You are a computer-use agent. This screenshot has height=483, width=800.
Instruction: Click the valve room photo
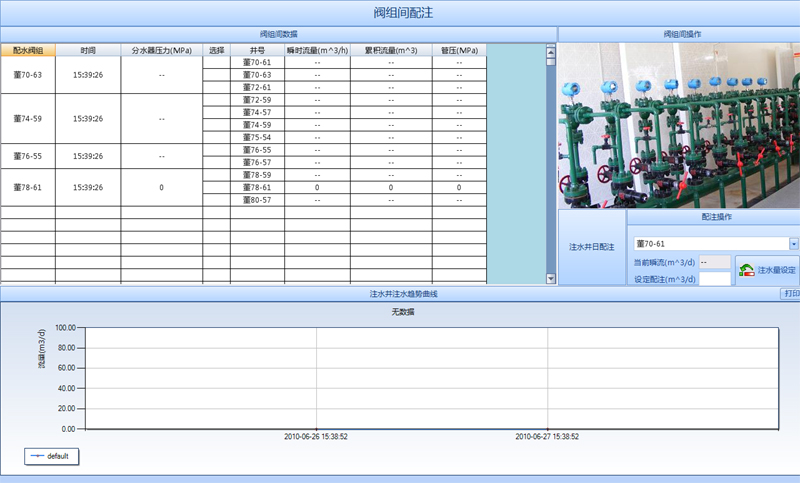coord(678,125)
